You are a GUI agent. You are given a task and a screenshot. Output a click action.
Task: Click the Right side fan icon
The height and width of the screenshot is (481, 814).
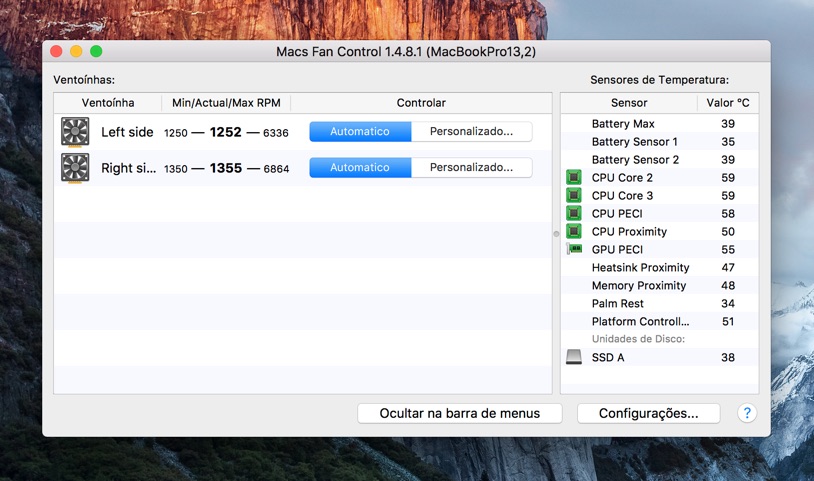click(x=75, y=168)
